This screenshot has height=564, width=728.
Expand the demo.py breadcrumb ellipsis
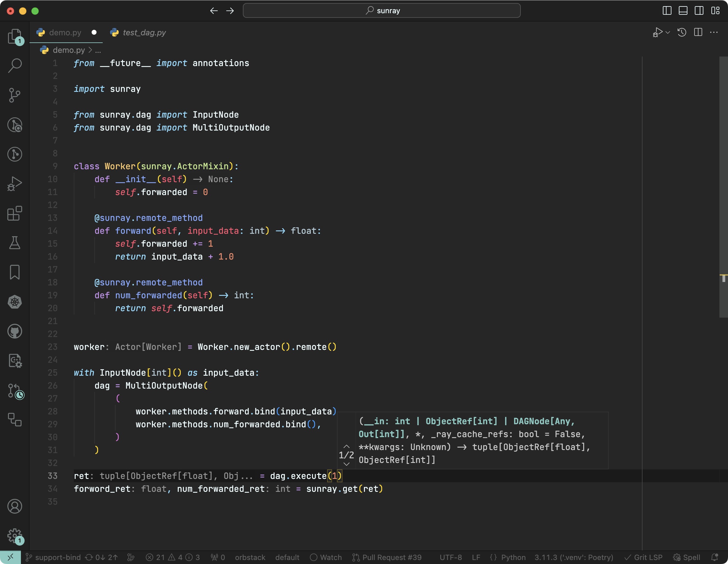(98, 50)
